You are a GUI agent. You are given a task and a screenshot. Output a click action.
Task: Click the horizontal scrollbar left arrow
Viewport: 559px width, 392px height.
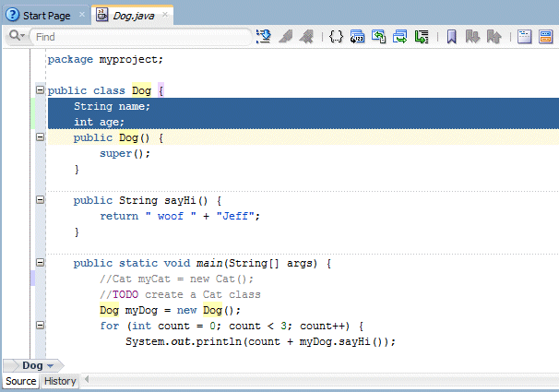[x=87, y=379]
